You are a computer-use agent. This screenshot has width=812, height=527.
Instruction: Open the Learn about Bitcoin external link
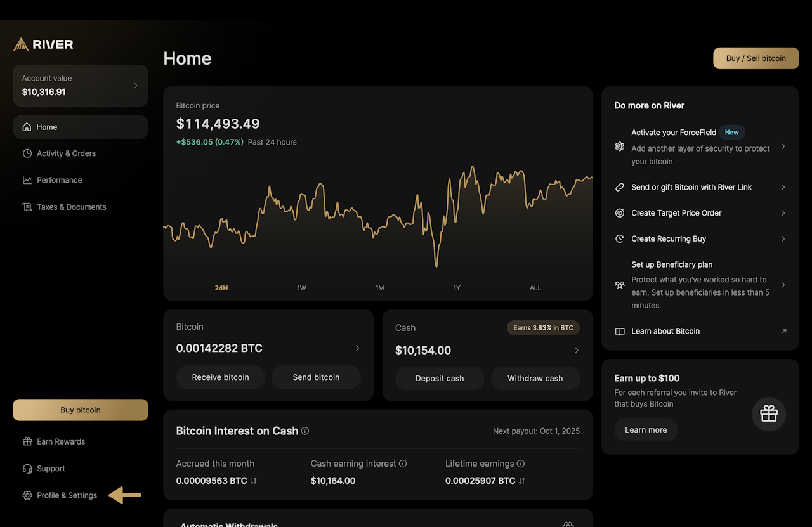coord(700,331)
